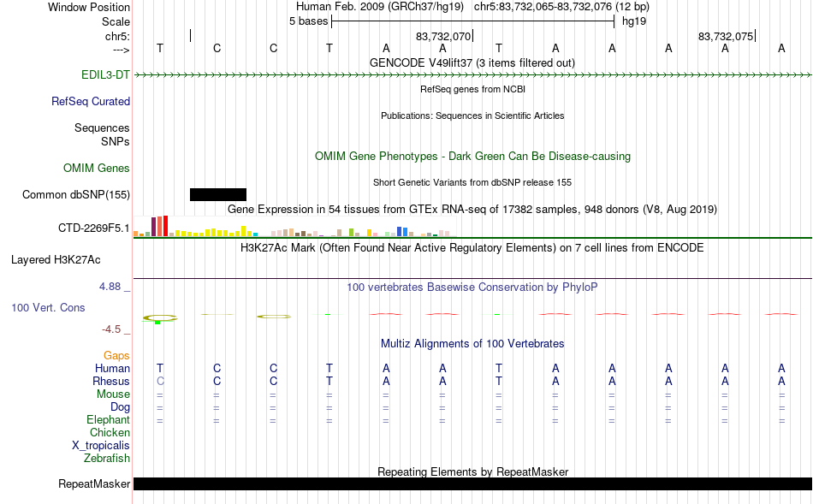Open the RefSeq Curated track label
Viewport: 813px width, 504px height.
tap(90, 101)
